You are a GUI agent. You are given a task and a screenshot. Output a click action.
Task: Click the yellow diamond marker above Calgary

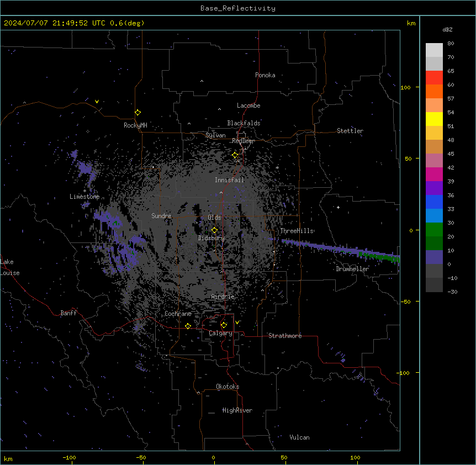224,325
